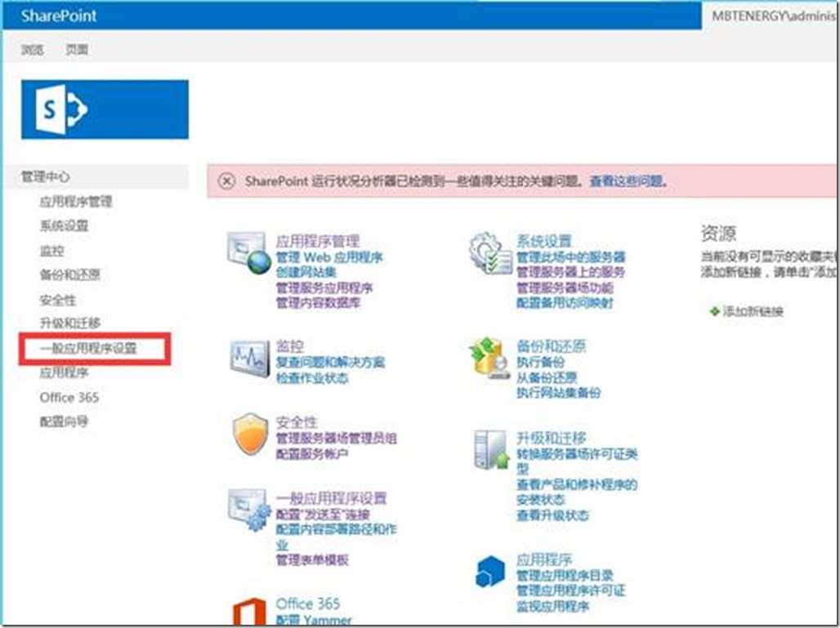Click the 管理应用程序目录 link
This screenshot has height=628, width=840.
pos(565,576)
